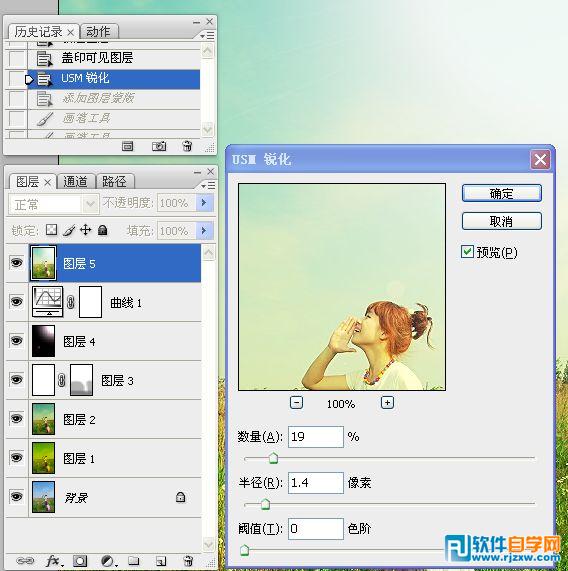Click the USM sharpen preview image
This screenshot has width=568, height=571.
click(342, 287)
